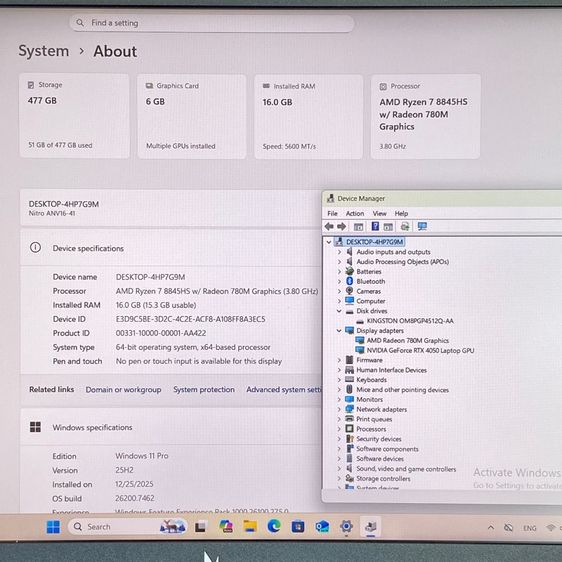The height and width of the screenshot is (562, 562).
Task: Collapse the Disk drives category arrow
Action: pos(339,311)
